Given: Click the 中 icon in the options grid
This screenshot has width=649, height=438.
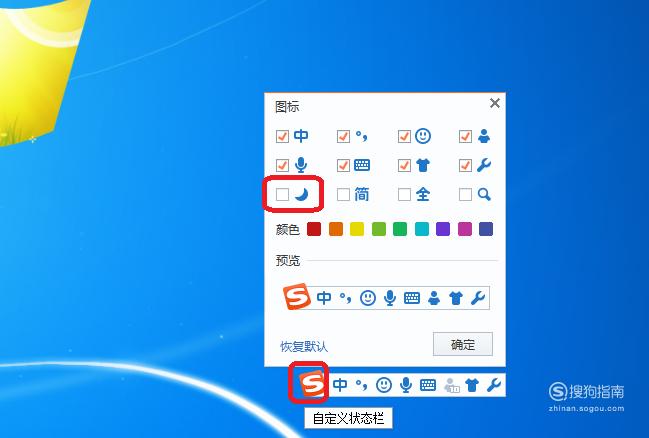Looking at the screenshot, I should 301,136.
